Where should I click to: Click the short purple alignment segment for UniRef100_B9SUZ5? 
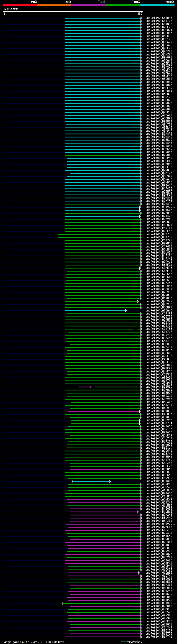(85, 387)
